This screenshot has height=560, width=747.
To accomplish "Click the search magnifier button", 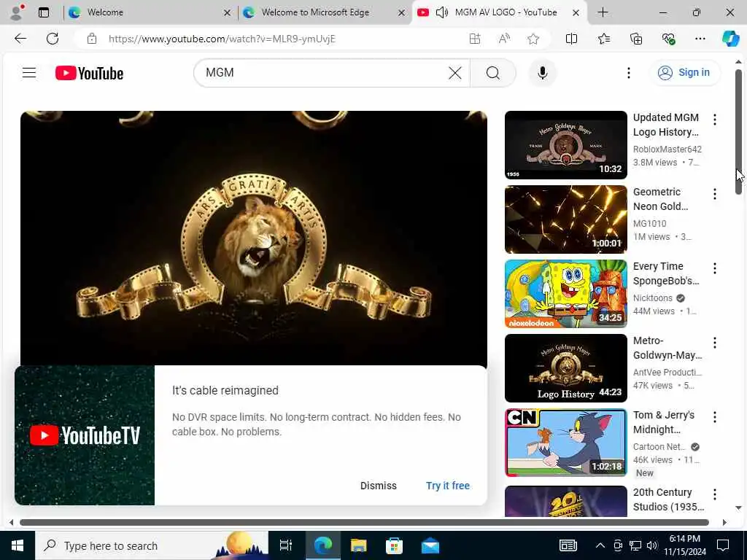I will pyautogui.click(x=493, y=73).
